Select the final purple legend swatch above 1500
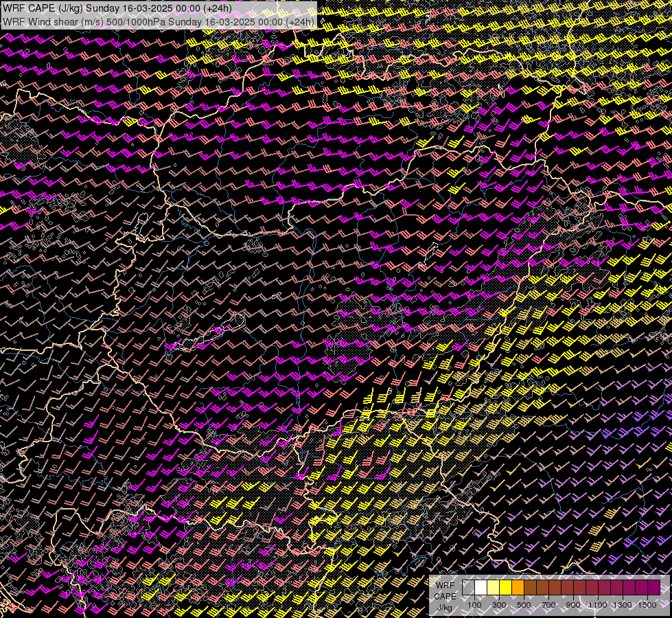 [654, 587]
